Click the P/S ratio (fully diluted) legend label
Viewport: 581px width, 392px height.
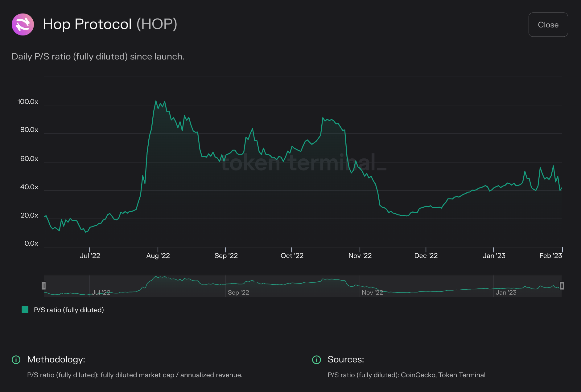pos(69,310)
